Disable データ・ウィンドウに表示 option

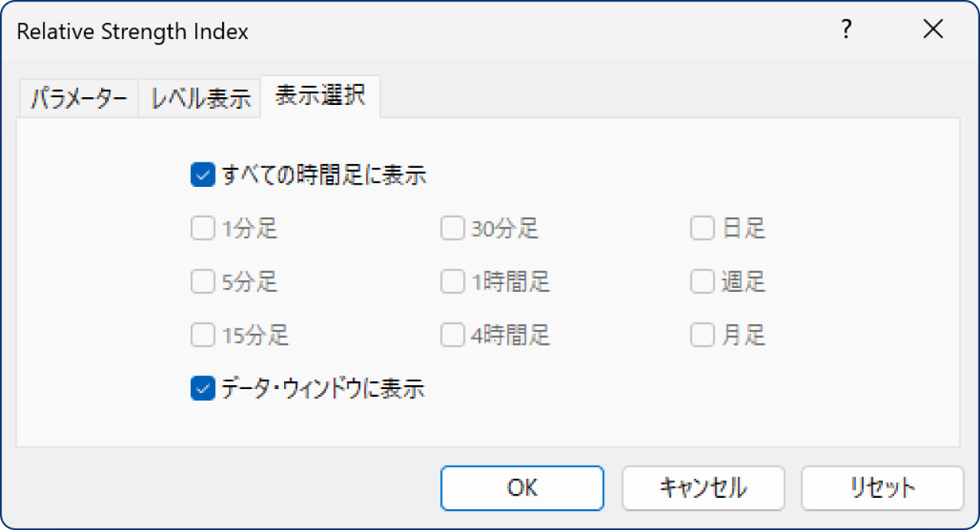(x=202, y=389)
